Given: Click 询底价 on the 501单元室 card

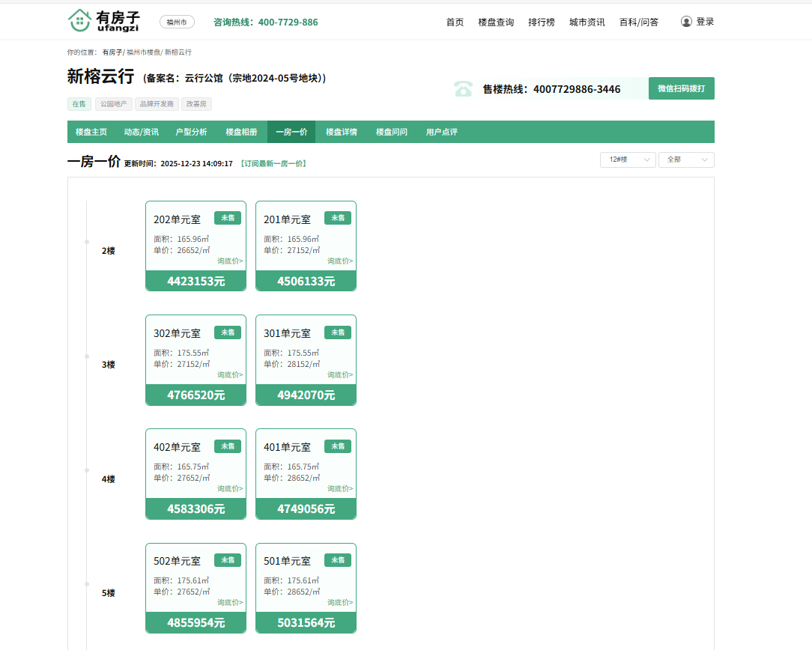Looking at the screenshot, I should (x=340, y=603).
